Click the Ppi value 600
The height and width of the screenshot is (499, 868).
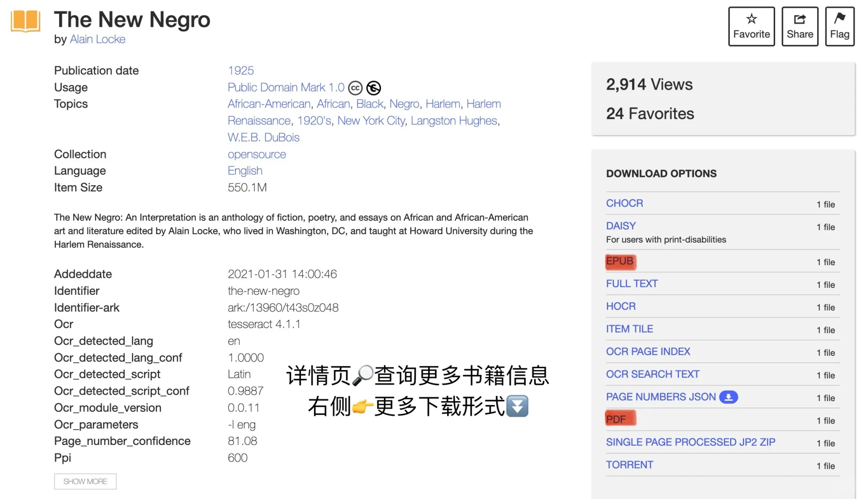[x=237, y=458]
